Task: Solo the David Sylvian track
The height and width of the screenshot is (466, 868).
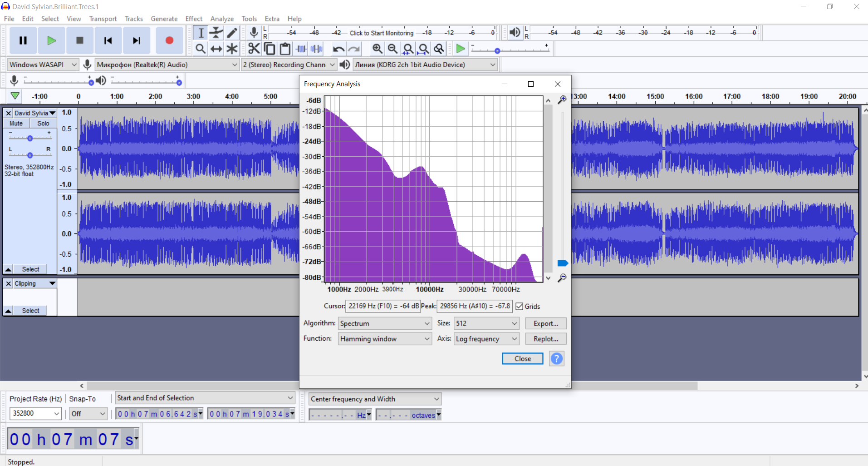Action: (44, 124)
